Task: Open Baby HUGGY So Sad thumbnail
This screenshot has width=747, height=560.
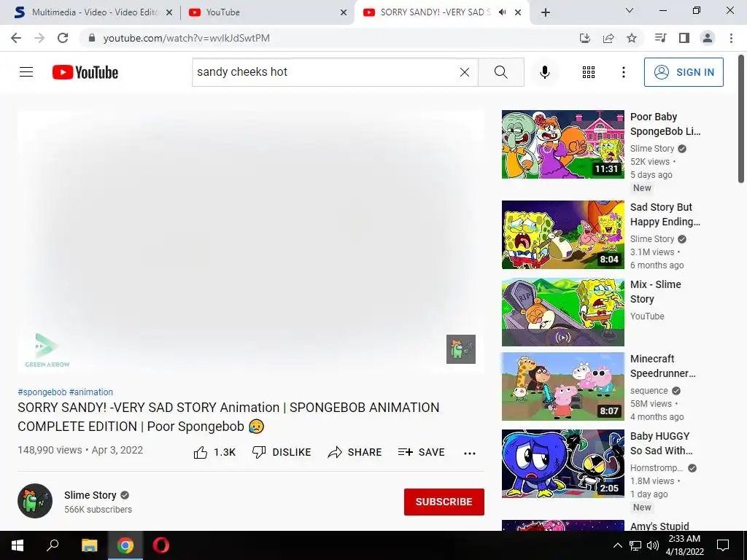Action: click(x=562, y=463)
